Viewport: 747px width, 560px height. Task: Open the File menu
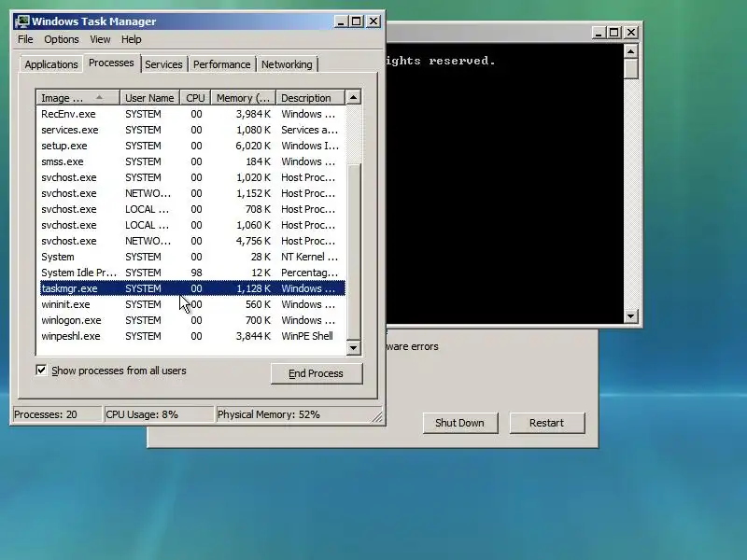click(25, 39)
